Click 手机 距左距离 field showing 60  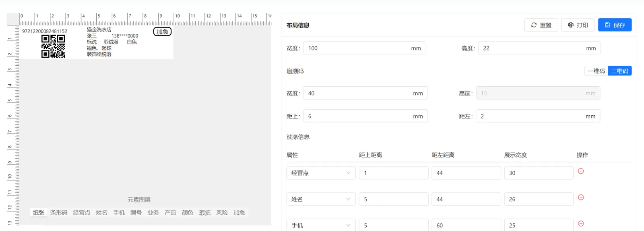pos(466,225)
